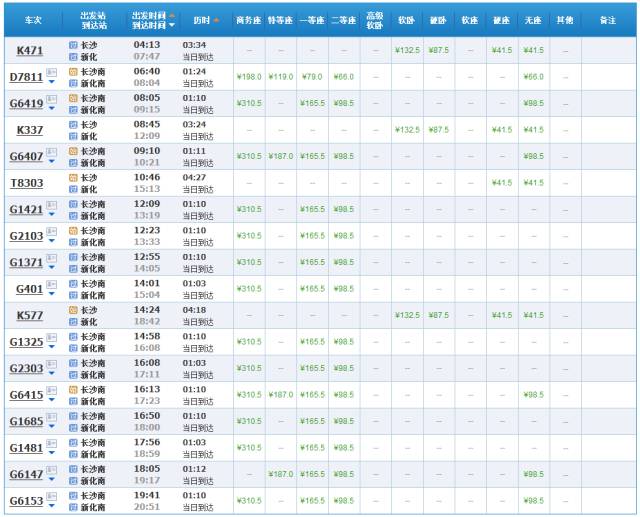Click ¥165.5 一等座 price in G1685 row

coord(312,421)
